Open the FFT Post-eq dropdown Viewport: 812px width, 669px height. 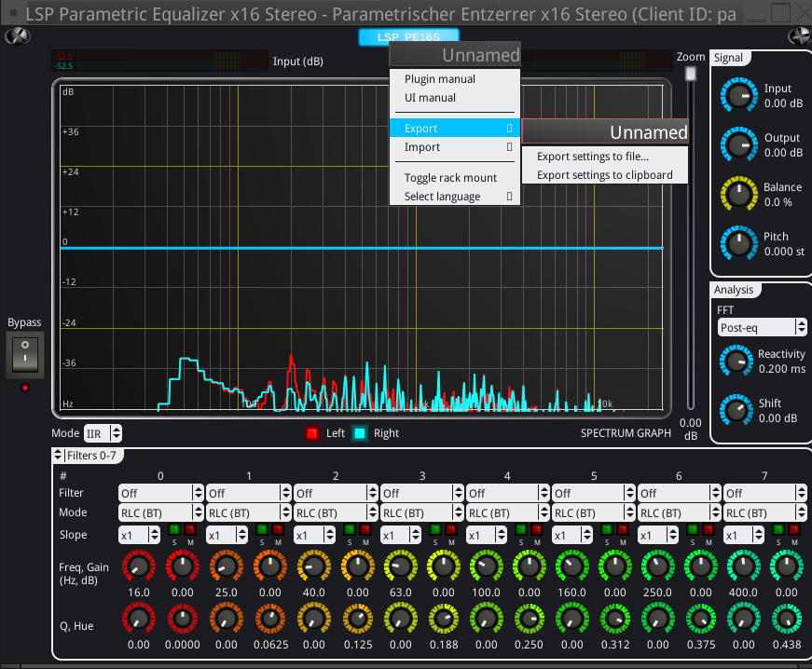(x=762, y=327)
